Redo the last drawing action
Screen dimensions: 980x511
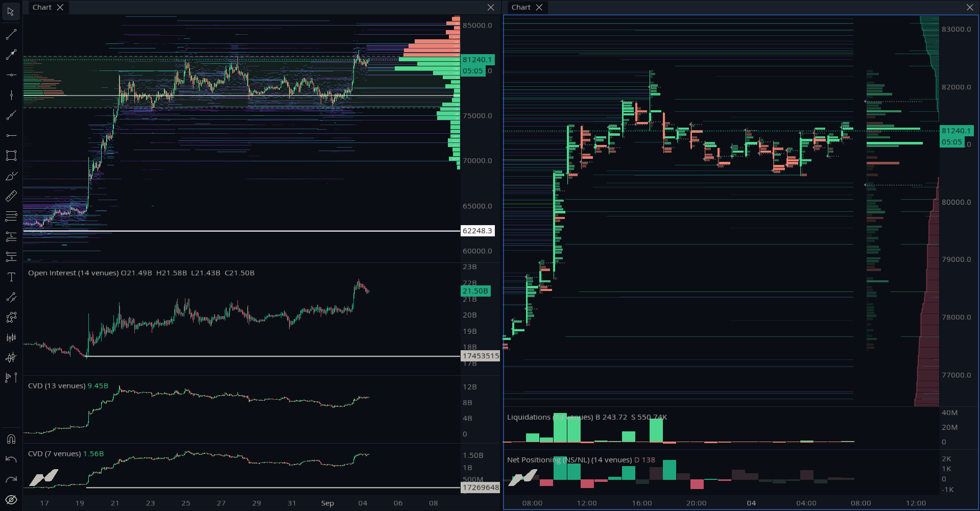11,479
